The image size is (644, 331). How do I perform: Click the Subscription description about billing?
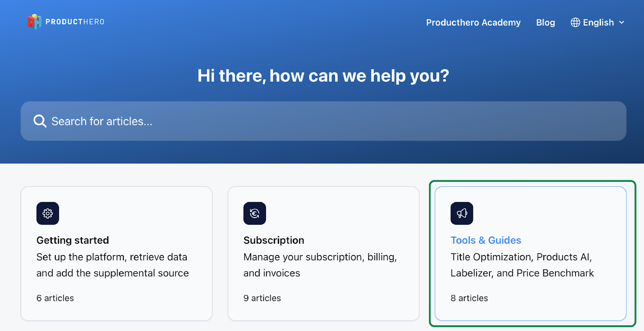tap(320, 265)
